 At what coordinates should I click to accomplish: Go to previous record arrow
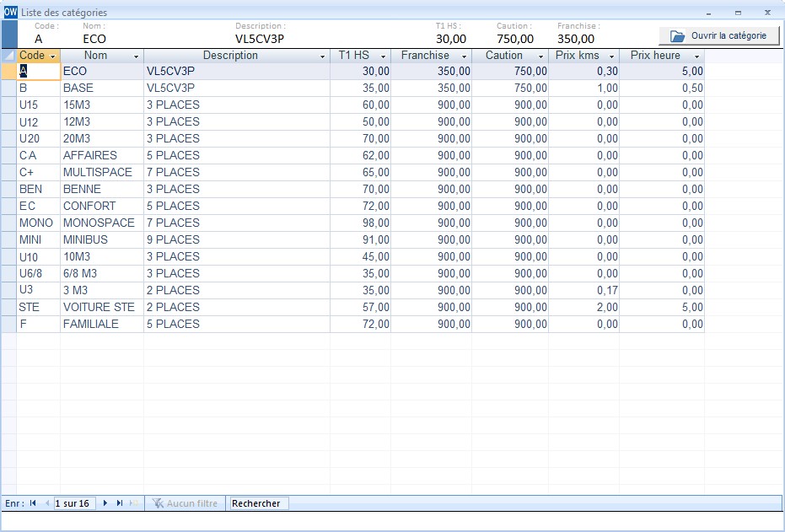coord(46,503)
